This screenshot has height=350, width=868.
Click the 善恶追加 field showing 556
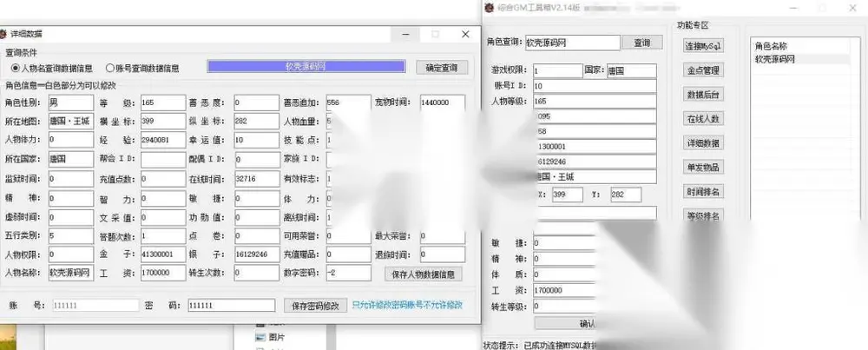click(348, 102)
